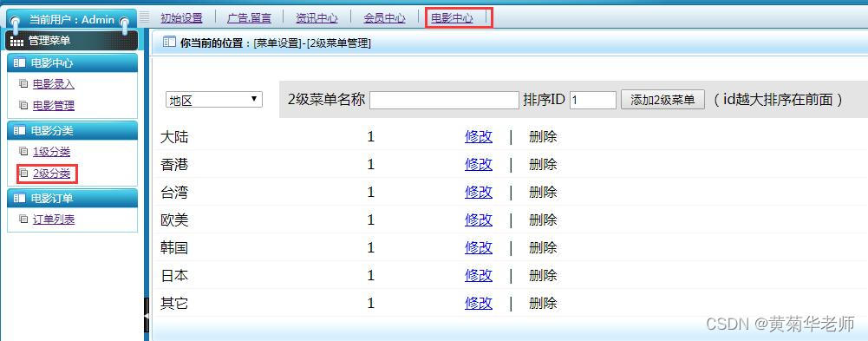
Task: Click the 当前用户：Admin label
Action: click(71, 20)
